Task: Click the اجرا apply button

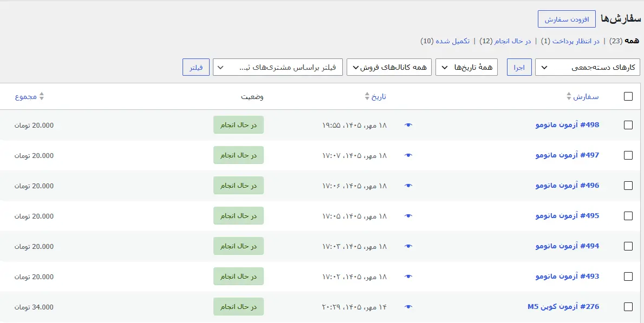Action: coord(519,67)
